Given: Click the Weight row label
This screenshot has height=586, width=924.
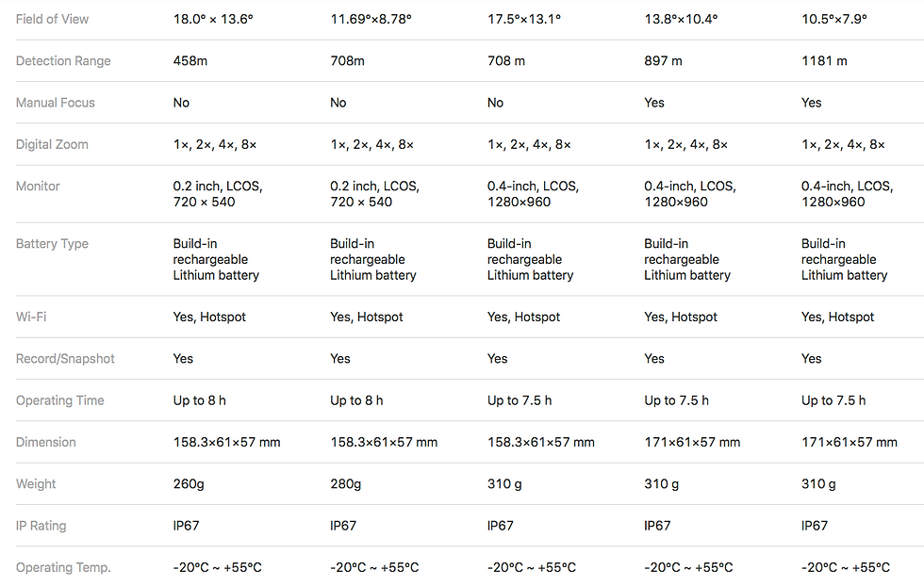Looking at the screenshot, I should (x=36, y=484).
